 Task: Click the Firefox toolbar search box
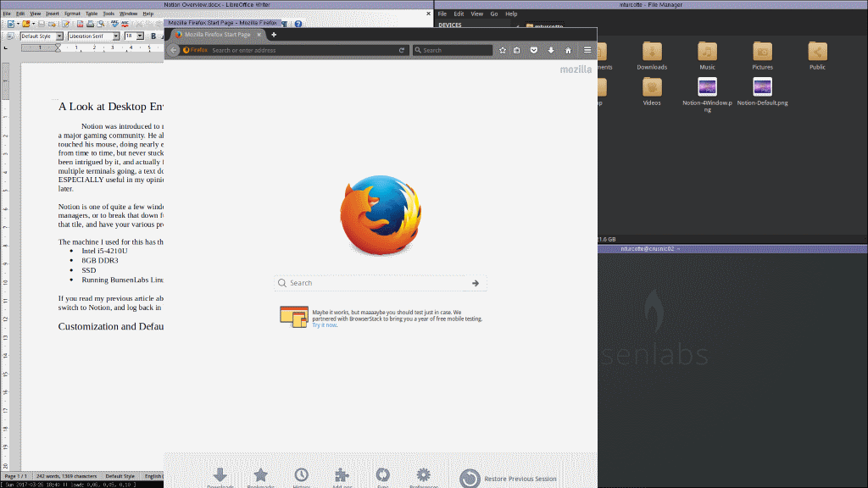coord(453,50)
